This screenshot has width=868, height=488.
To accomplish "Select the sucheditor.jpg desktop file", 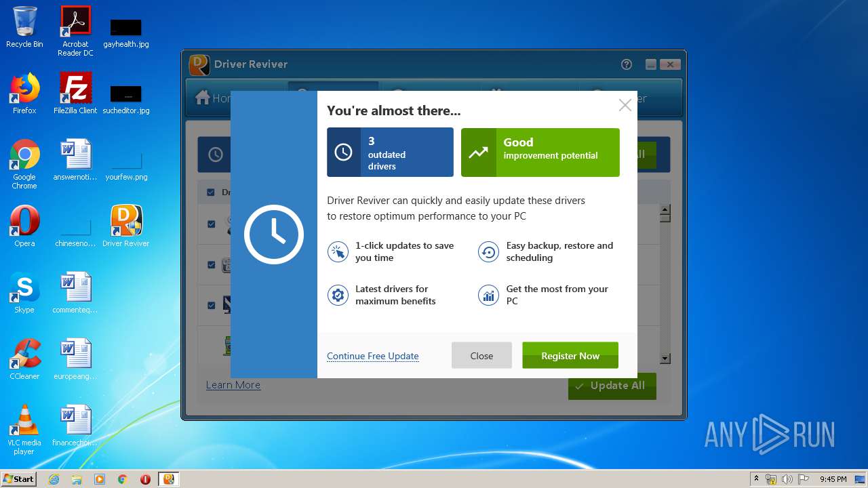I will pyautogui.click(x=126, y=99).
